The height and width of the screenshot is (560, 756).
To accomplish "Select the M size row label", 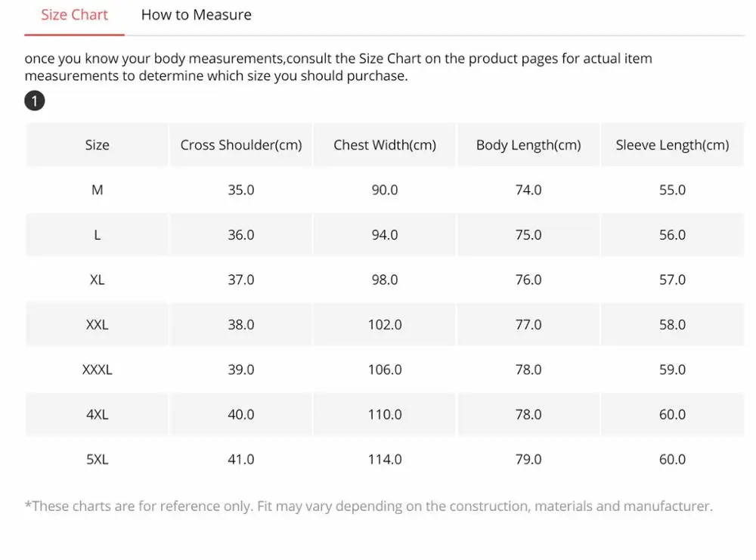I will pyautogui.click(x=97, y=190).
